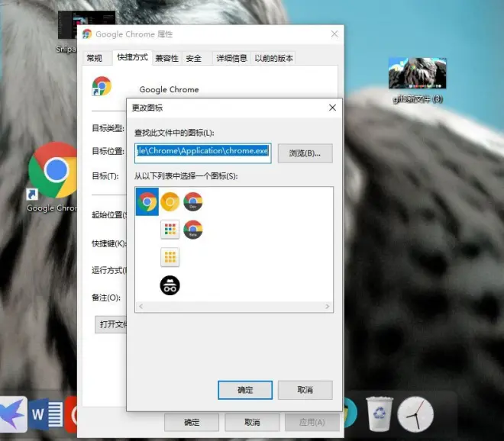Pick the Chrome Dev icon
The height and width of the screenshot is (441, 504).
click(193, 201)
